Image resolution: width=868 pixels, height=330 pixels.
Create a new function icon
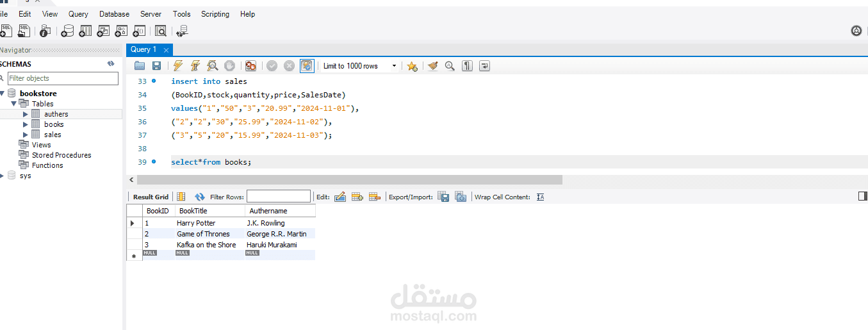click(139, 30)
